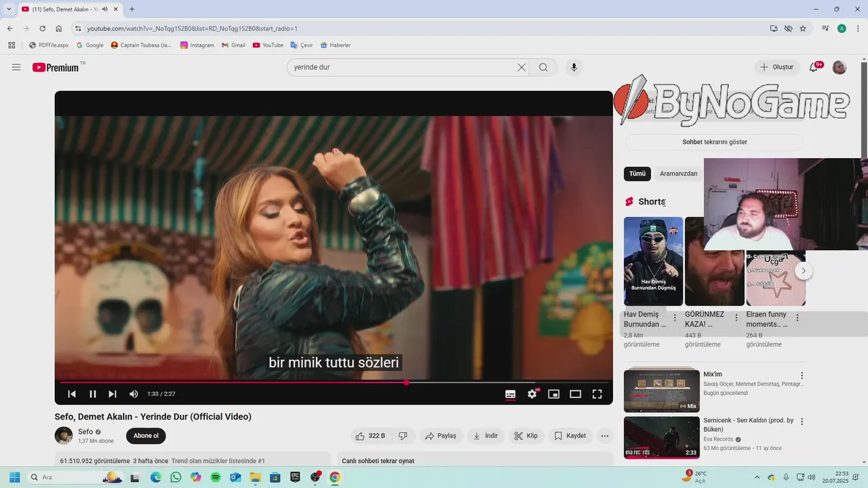
Task: Enter full screen mode
Action: [597, 394]
